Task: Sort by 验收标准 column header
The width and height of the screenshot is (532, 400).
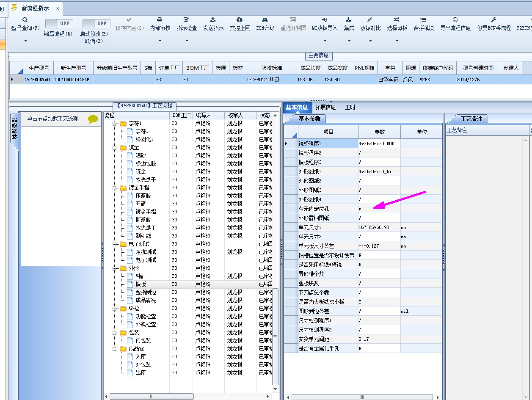Action: (271, 68)
